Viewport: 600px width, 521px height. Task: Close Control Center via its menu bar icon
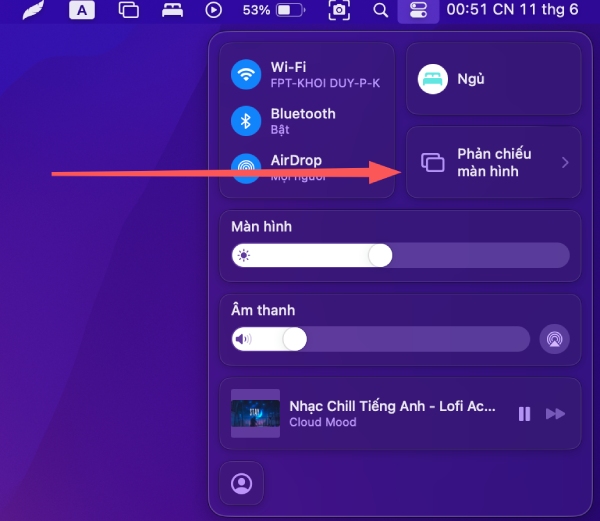(418, 10)
